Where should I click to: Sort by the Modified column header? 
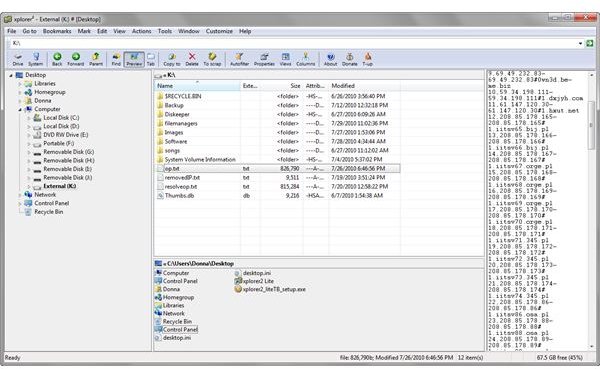(364, 86)
